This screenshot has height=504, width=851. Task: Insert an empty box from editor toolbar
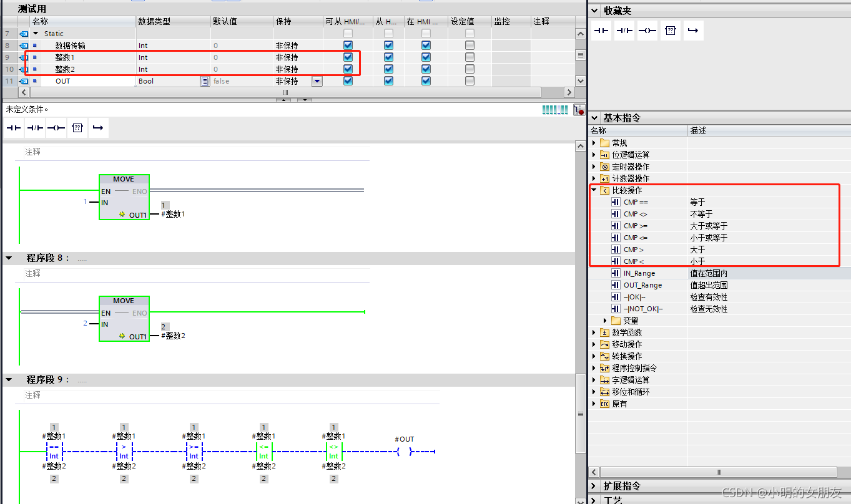(x=77, y=128)
